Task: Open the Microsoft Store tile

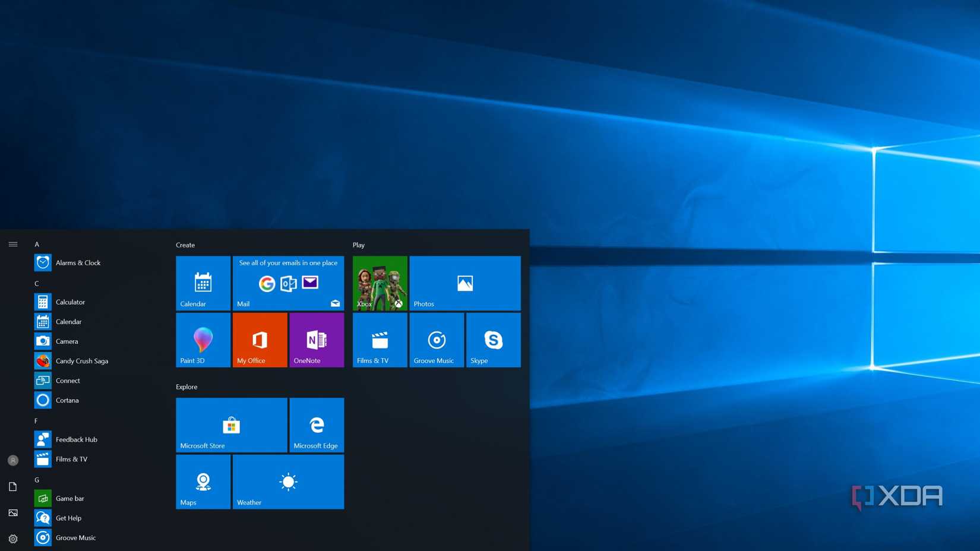Action: tap(231, 425)
